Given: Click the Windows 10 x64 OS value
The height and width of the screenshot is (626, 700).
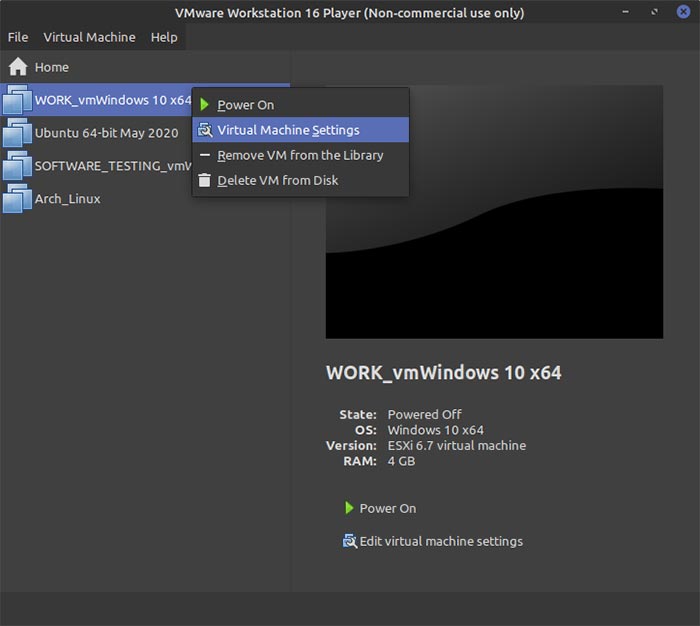Looking at the screenshot, I should (435, 430).
